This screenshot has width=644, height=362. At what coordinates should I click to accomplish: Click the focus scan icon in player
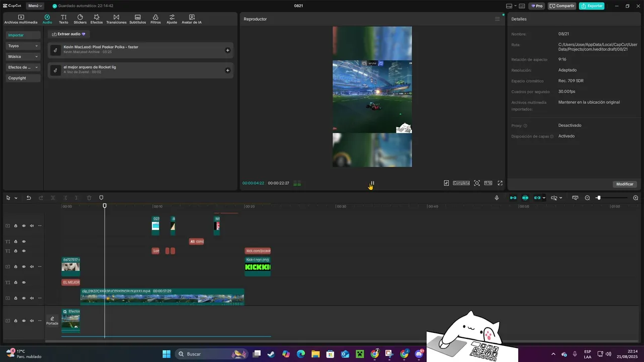[x=477, y=183]
